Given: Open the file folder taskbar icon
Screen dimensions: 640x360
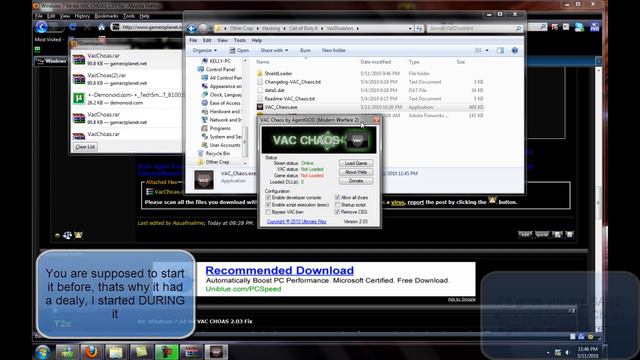Looking at the screenshot, I should coord(116,352).
